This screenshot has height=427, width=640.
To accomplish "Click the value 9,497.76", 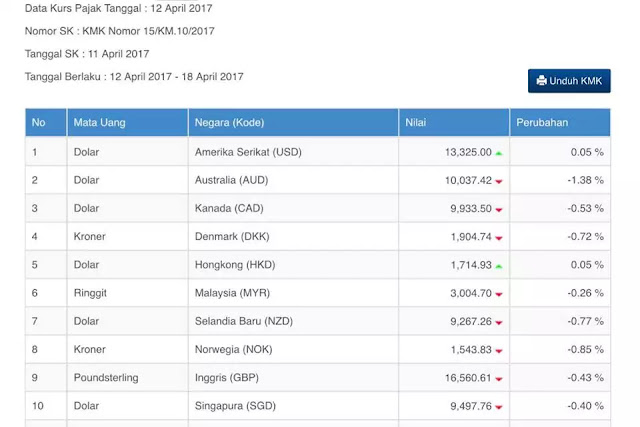I will click(x=471, y=406).
